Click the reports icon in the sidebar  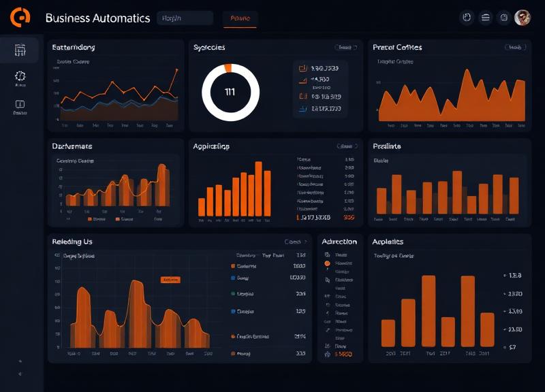[x=20, y=103]
